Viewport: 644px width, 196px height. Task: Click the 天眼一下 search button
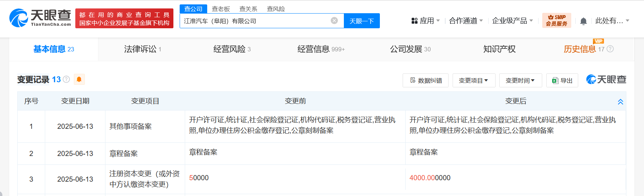click(x=361, y=21)
